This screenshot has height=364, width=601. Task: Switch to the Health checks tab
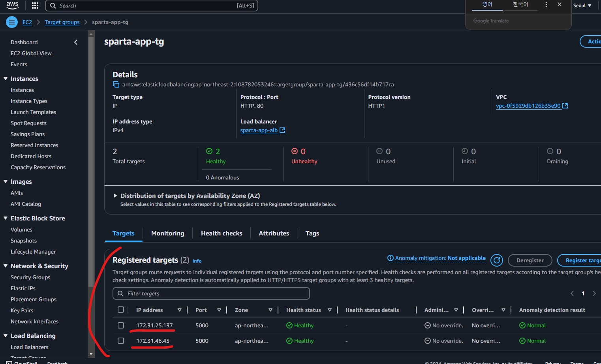coord(222,233)
